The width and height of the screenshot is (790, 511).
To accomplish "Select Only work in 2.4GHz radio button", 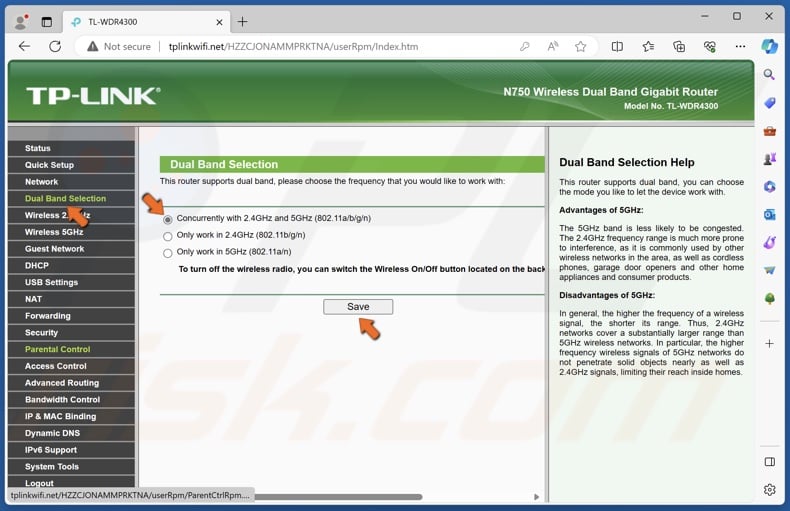I will coord(168,236).
